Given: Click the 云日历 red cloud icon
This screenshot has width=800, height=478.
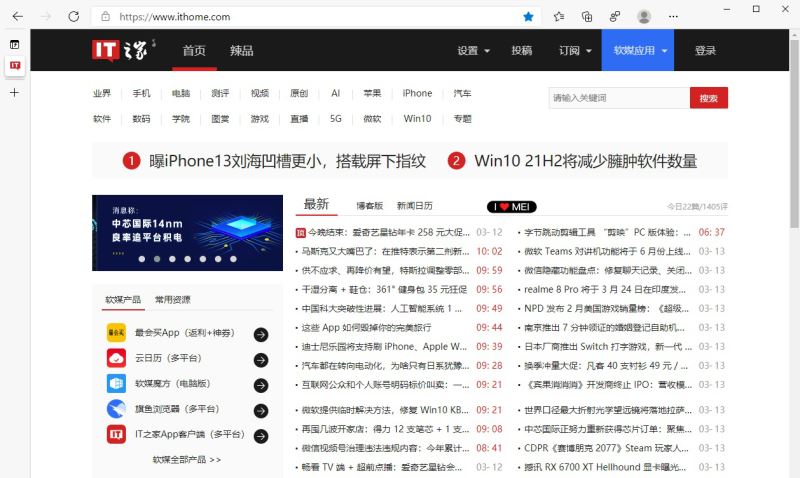Looking at the screenshot, I should [116, 358].
